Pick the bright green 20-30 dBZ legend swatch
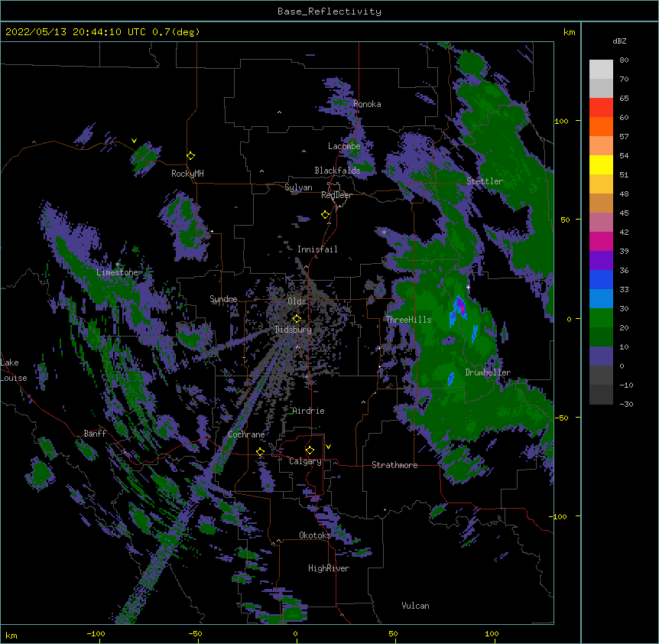The width and height of the screenshot is (659, 644). 601,318
